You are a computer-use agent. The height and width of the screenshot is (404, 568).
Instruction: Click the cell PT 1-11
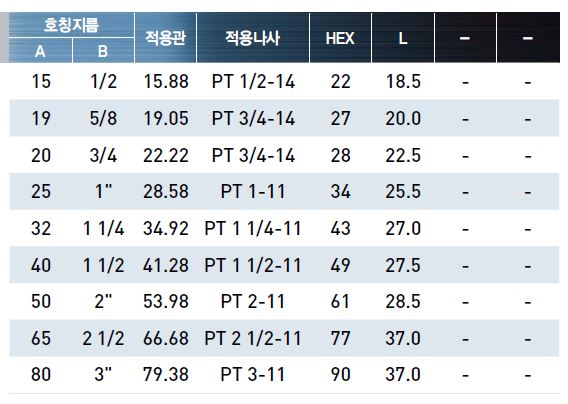[253, 191]
